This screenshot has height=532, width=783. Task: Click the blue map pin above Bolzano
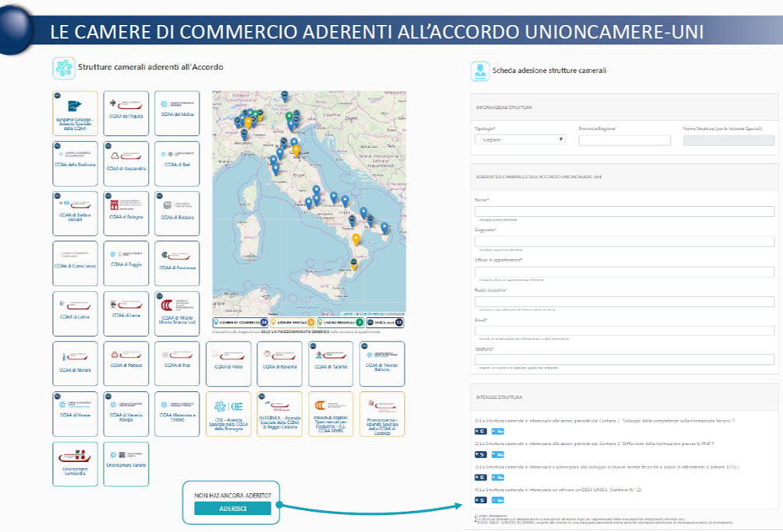(x=285, y=96)
